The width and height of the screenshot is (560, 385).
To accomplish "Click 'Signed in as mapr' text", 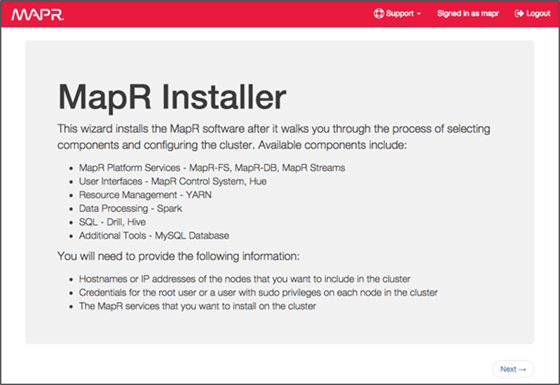I will click(468, 14).
